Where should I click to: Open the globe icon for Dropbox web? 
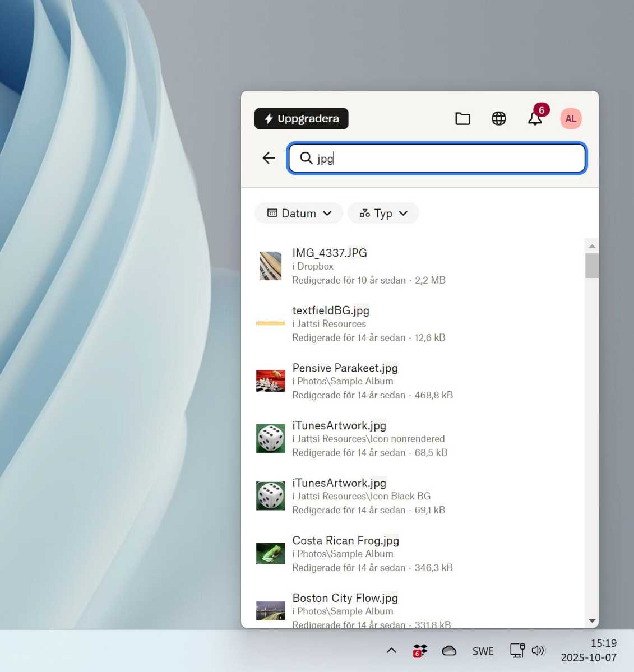(x=498, y=118)
